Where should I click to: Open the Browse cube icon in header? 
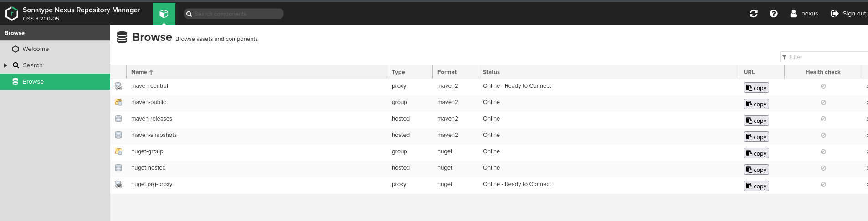(164, 14)
